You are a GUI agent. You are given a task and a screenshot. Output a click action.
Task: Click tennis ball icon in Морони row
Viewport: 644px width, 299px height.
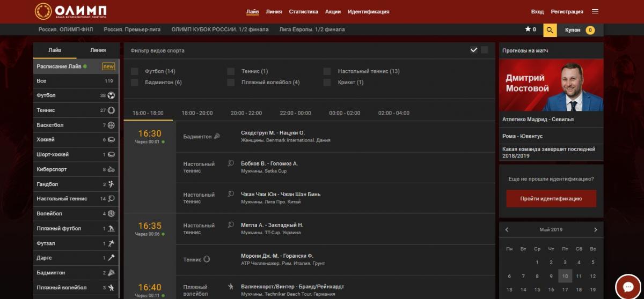pos(207,259)
